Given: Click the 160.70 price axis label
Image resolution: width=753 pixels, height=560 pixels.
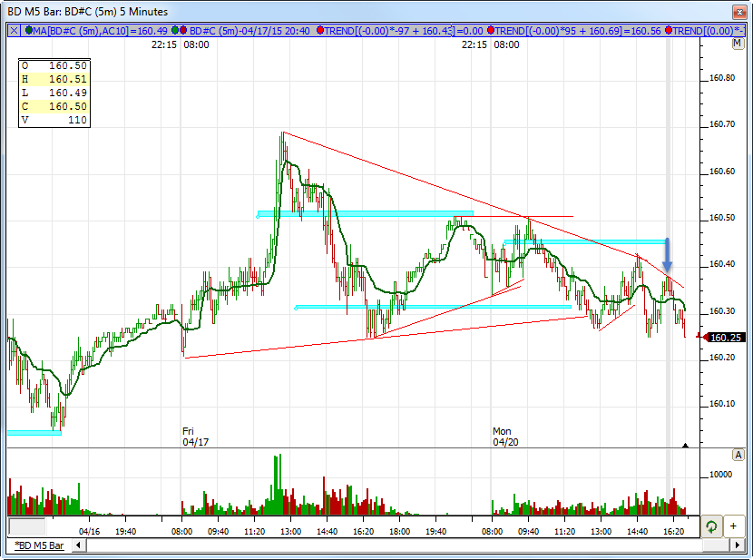Looking at the screenshot, I should [x=722, y=124].
